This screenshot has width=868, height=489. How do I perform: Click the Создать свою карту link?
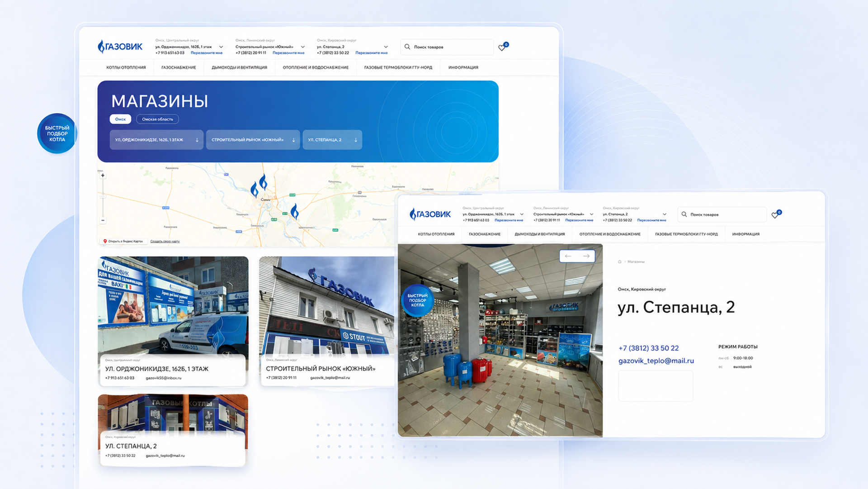[x=165, y=241]
